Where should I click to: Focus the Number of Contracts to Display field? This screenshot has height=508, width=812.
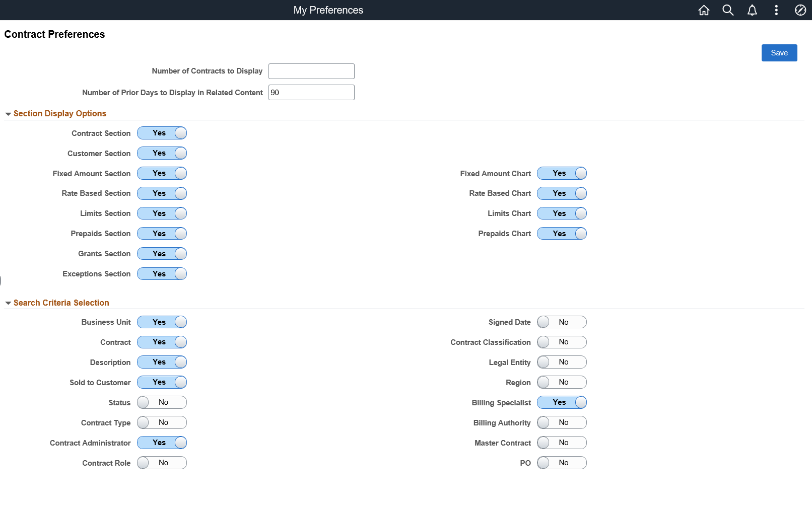pos(311,71)
